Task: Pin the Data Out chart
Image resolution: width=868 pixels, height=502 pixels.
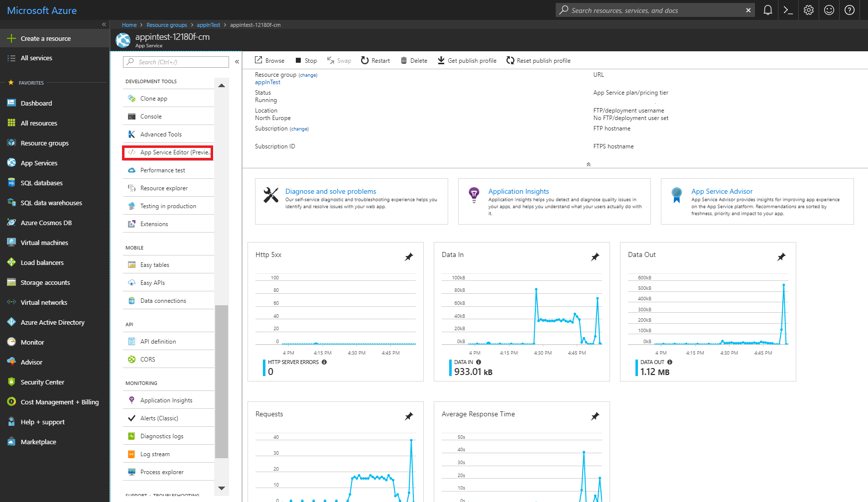Action: pos(781,256)
